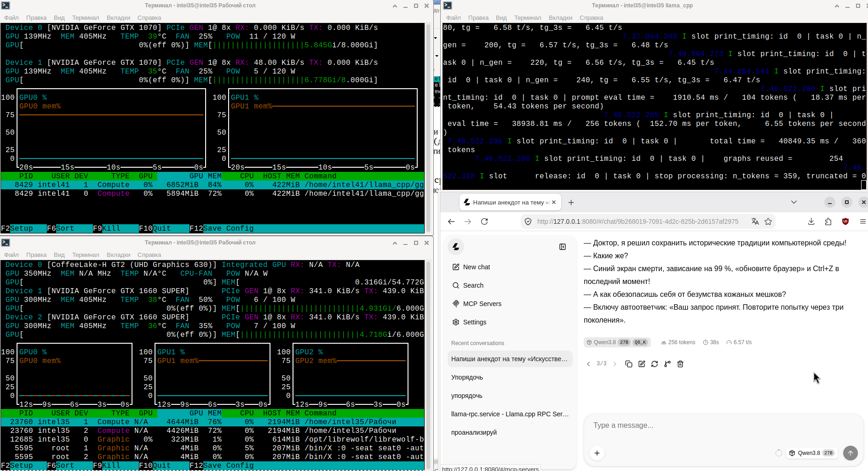Open Файл menu in top-left terminal
This screenshot has width=868, height=471.
11,18
